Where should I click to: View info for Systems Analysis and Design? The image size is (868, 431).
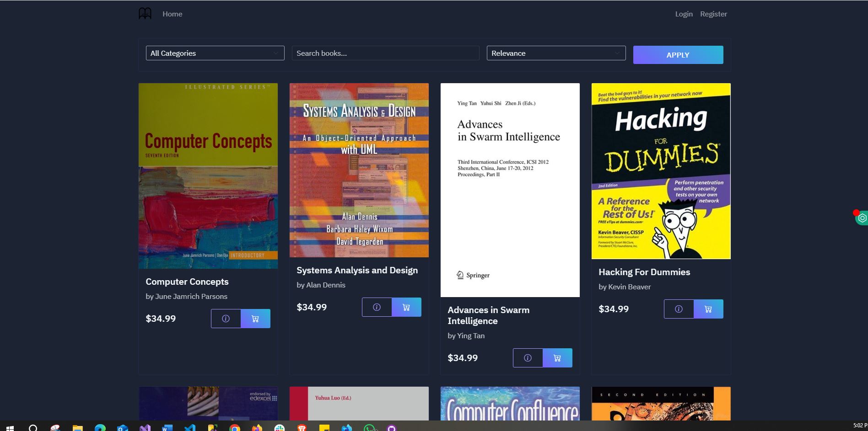[377, 307]
